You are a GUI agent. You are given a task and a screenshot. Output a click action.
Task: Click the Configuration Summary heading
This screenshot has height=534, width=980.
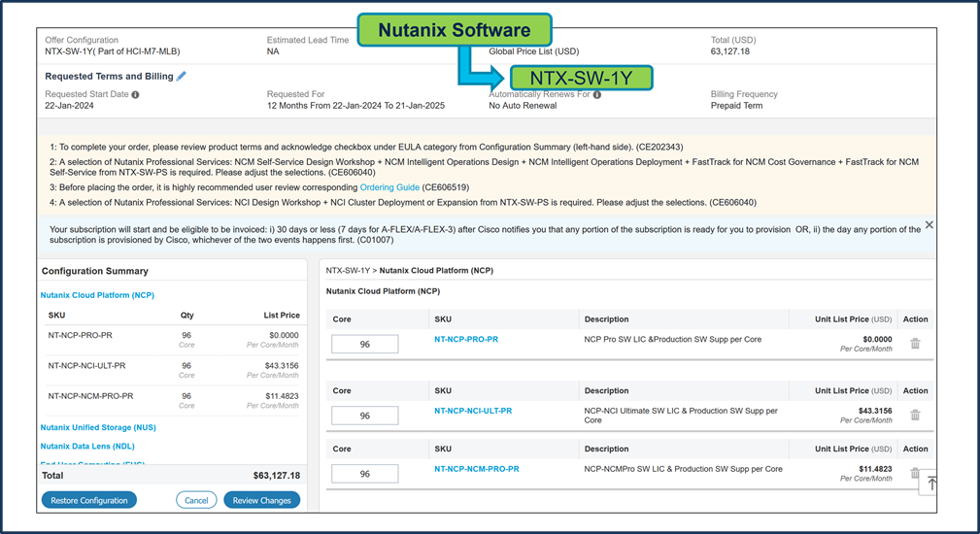tap(95, 271)
